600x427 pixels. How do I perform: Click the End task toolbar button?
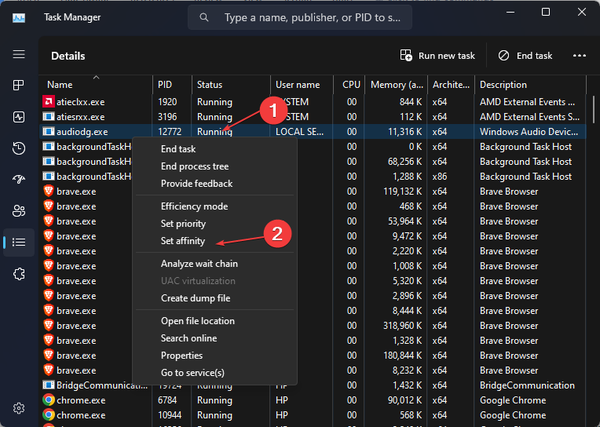pyautogui.click(x=518, y=56)
